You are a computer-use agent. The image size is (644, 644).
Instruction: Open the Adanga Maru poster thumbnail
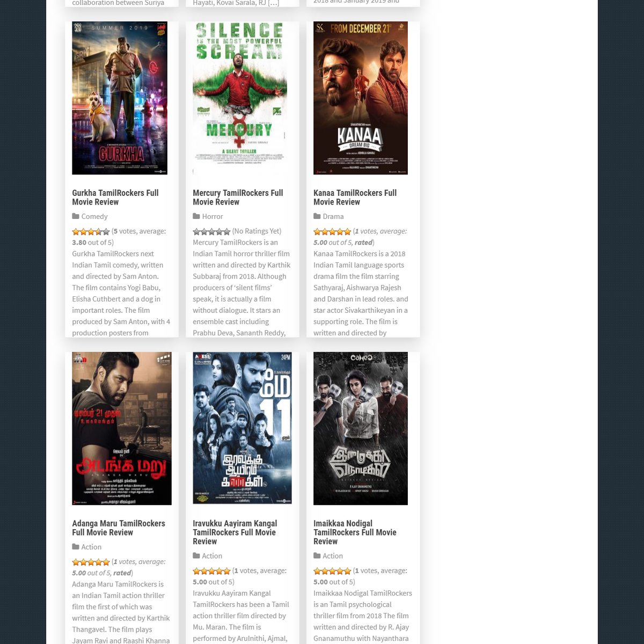(x=122, y=428)
